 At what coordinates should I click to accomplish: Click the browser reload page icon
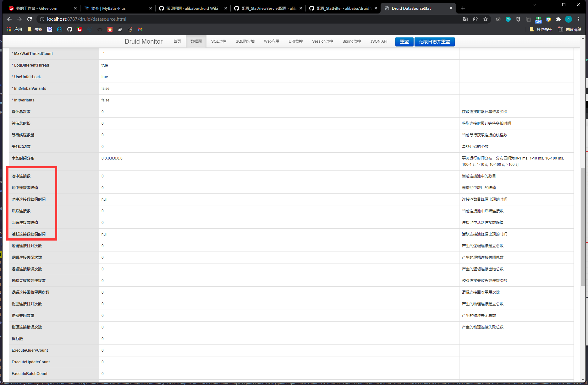[x=30, y=19]
